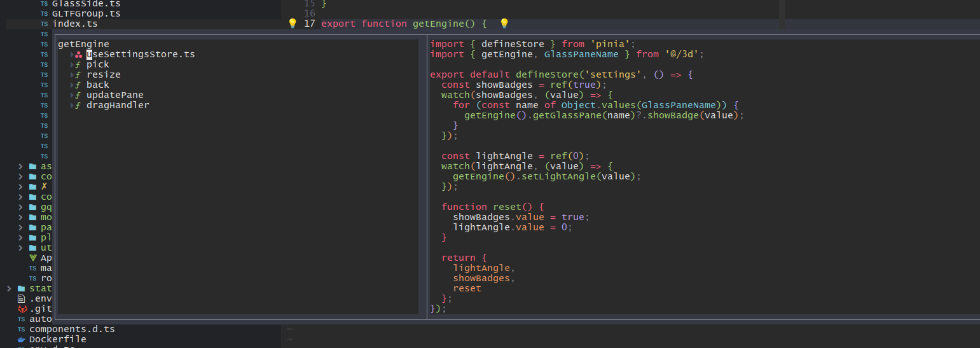Screen dimensions: 980x348
Task: Click the function icon beside back
Action: tap(79, 85)
